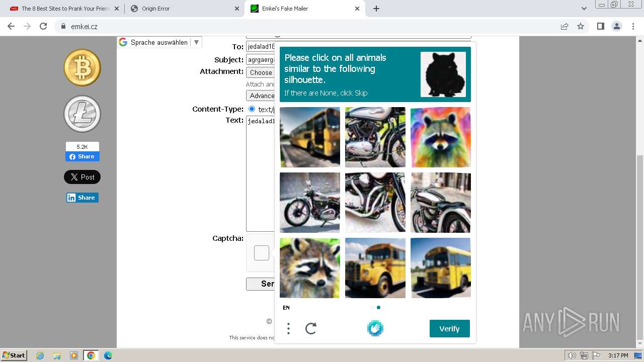Click the hCaptcha hand logo
The image size is (644, 362).
click(375, 328)
